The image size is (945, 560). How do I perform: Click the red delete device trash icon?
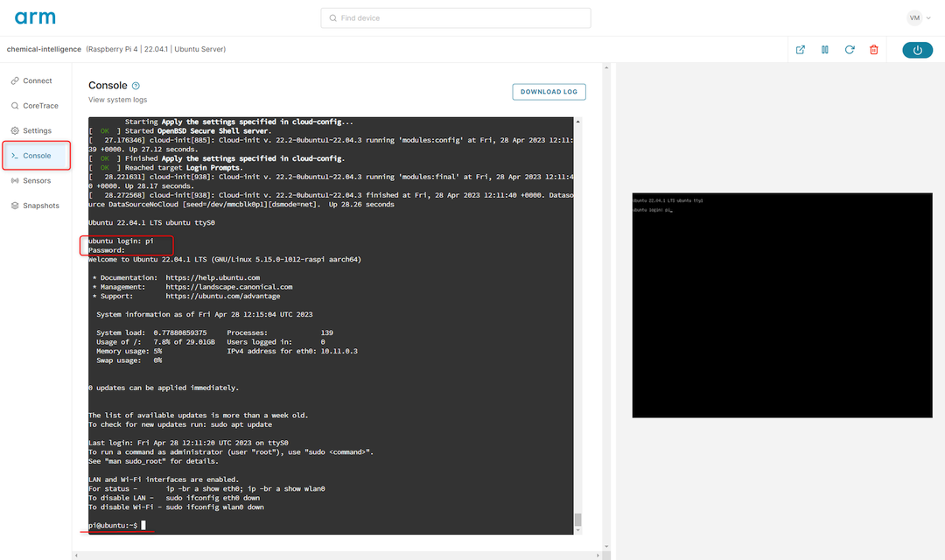(873, 50)
